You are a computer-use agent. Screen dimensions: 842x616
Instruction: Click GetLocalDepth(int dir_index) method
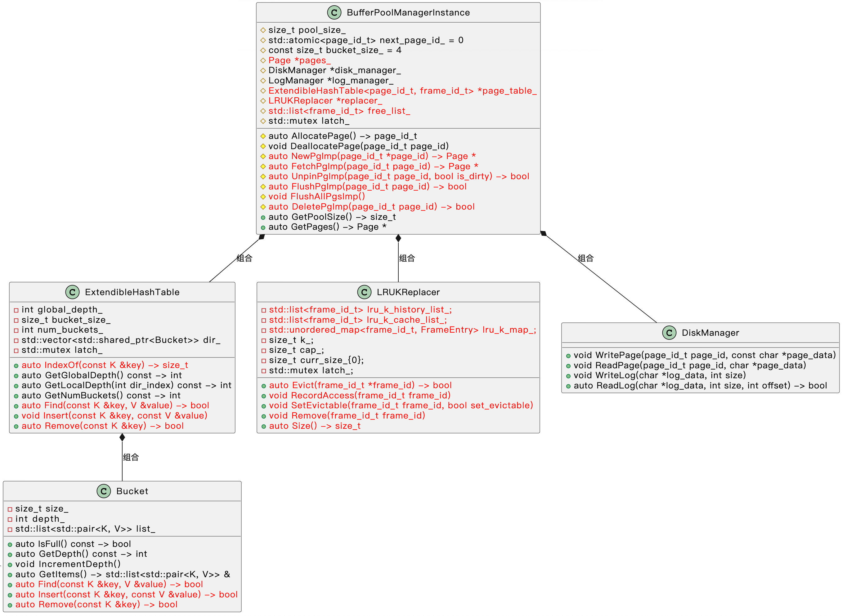127,386
